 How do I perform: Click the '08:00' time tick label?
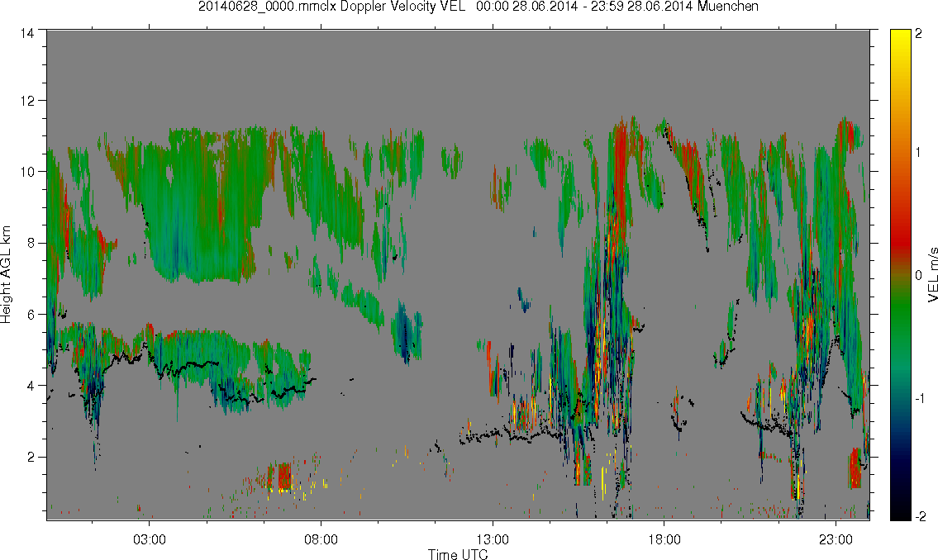point(321,539)
